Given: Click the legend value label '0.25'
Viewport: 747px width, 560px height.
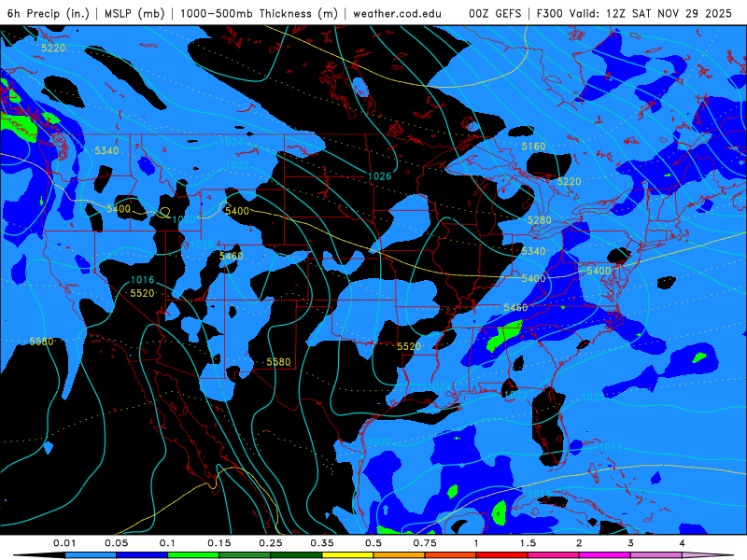Looking at the screenshot, I should 271,543.
